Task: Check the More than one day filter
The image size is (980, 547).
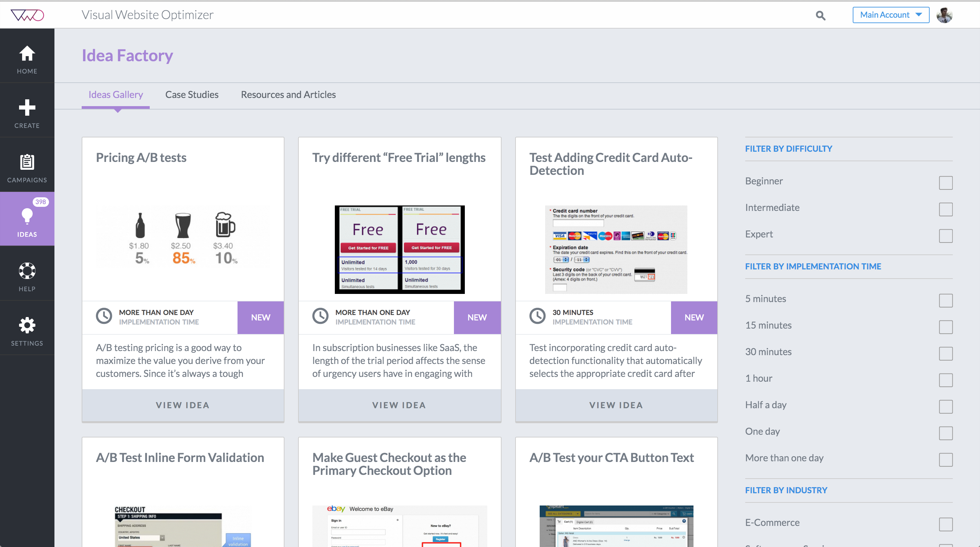Action: (x=945, y=460)
